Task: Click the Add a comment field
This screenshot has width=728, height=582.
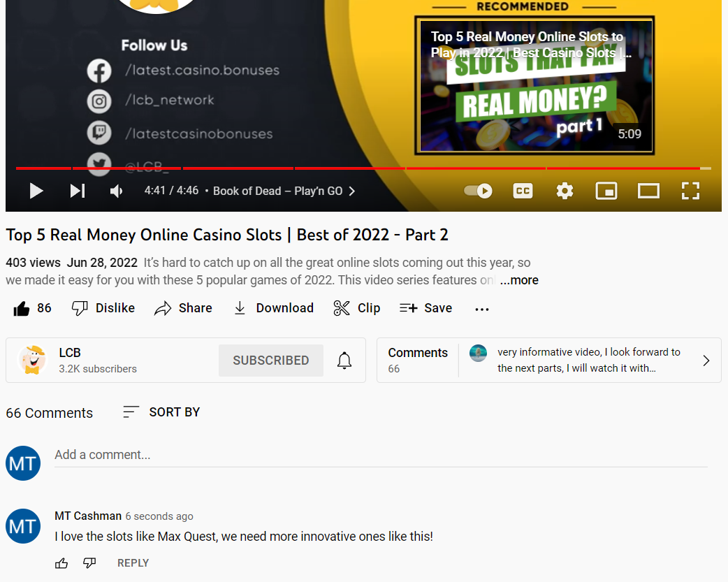Action: click(381, 455)
